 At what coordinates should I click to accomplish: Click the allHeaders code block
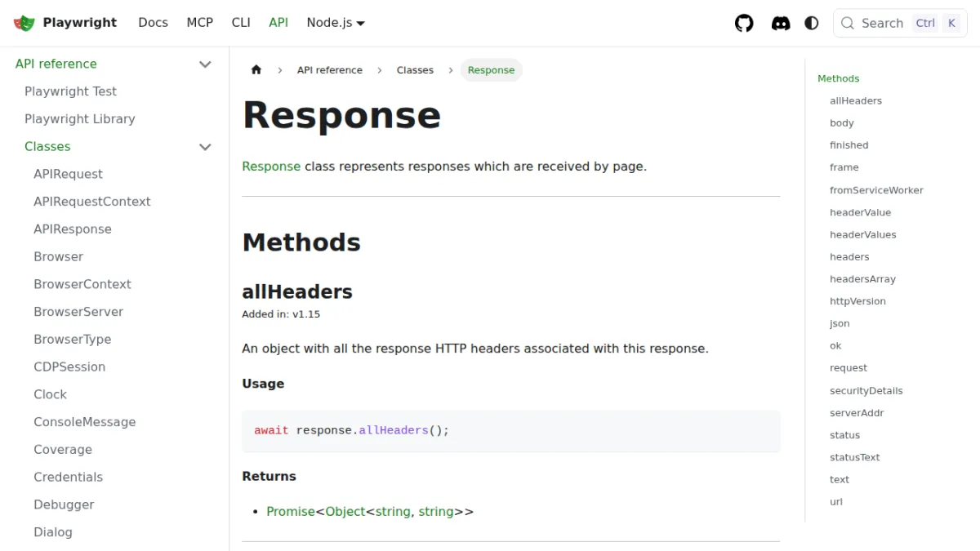tap(511, 431)
